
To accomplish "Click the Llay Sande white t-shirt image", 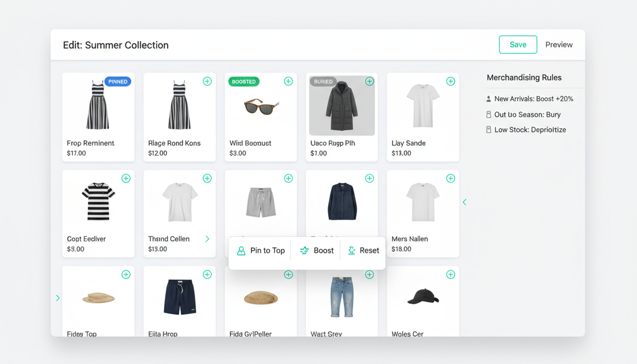I will [x=423, y=105].
